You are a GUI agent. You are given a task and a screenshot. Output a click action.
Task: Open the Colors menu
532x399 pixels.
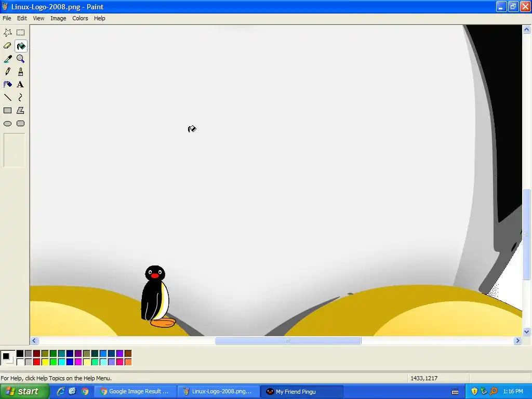click(80, 18)
